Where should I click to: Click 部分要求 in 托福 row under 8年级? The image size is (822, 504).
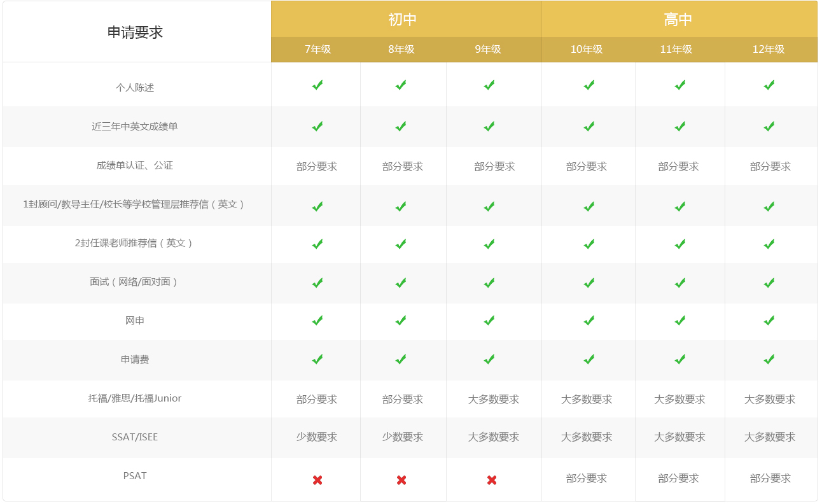pos(403,400)
